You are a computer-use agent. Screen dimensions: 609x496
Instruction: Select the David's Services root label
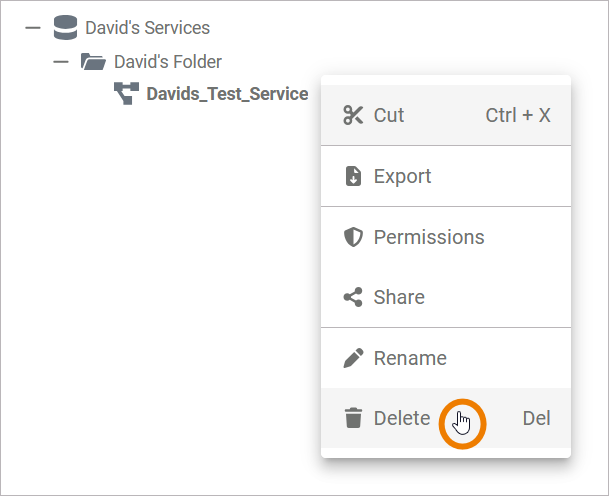tap(148, 28)
